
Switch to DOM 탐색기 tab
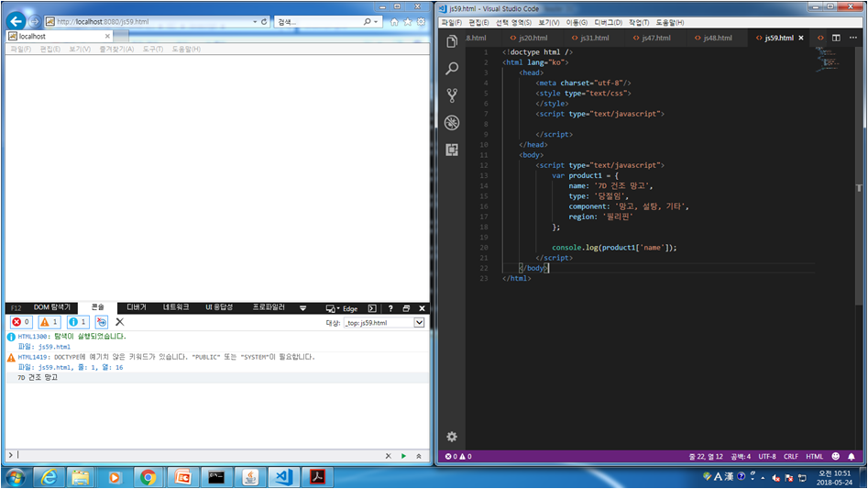(52, 307)
